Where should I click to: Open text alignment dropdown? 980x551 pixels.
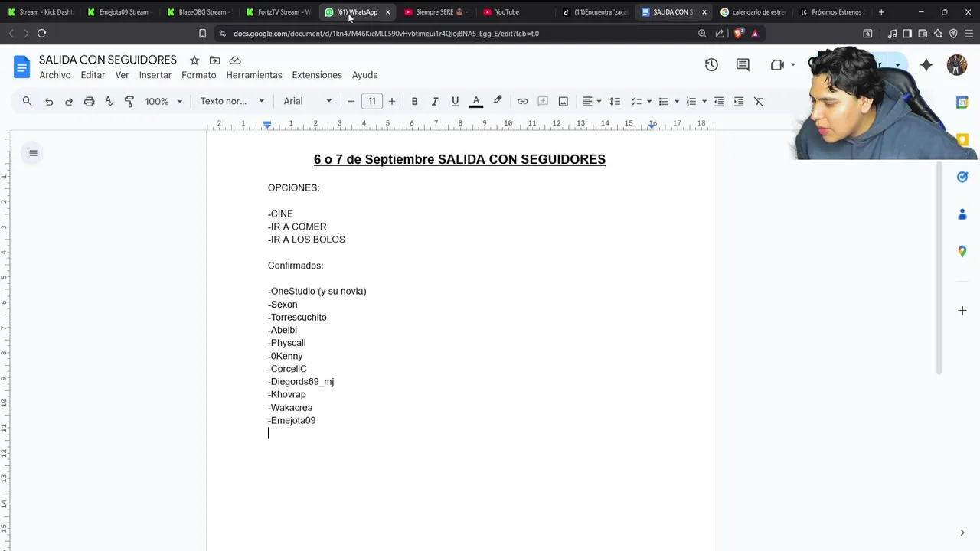tap(592, 101)
